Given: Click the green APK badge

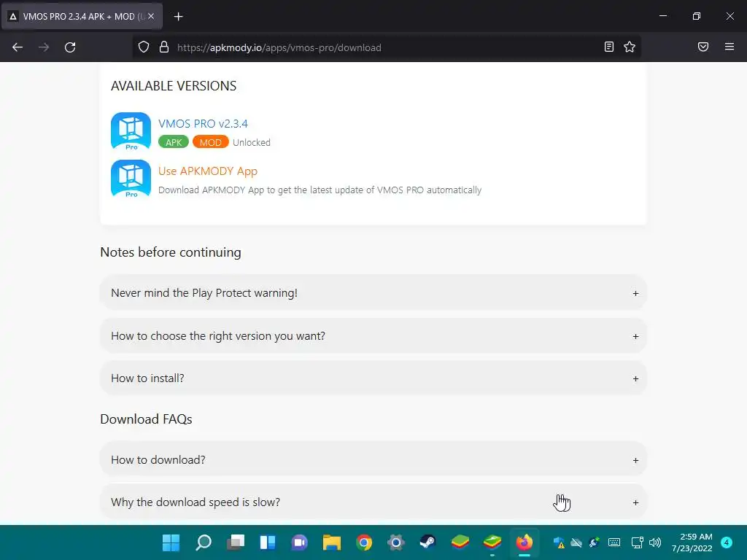Looking at the screenshot, I should click(174, 142).
